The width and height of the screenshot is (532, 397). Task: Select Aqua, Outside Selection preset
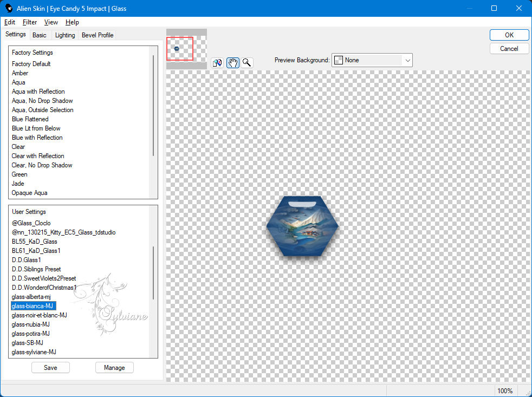coord(42,109)
